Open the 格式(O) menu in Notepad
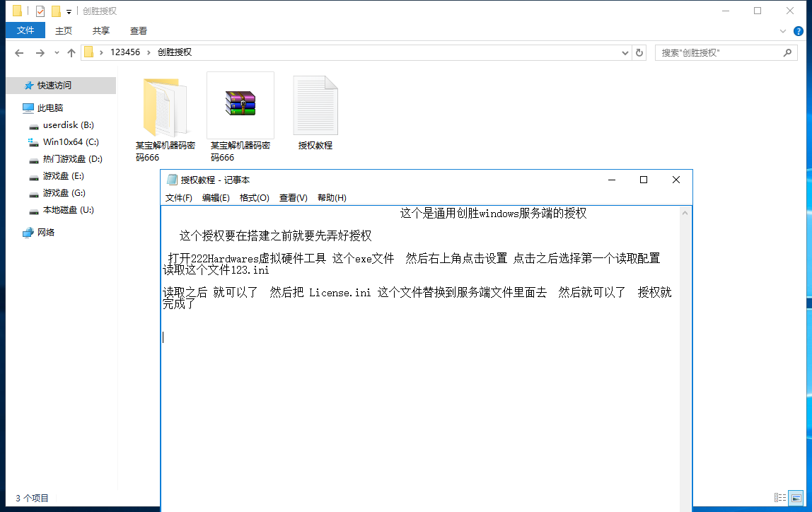Viewport: 812px width, 512px height. pos(254,198)
